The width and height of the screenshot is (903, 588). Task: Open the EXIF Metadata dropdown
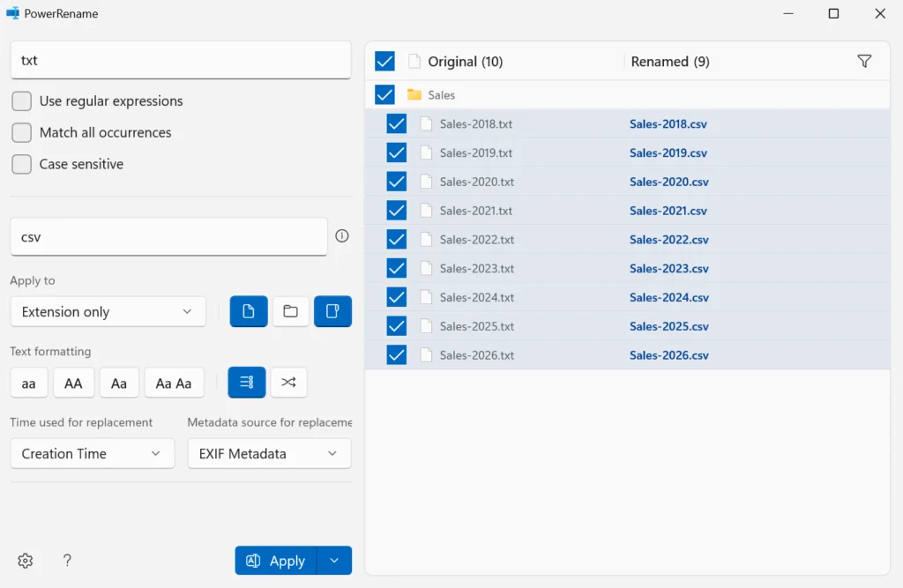(269, 453)
